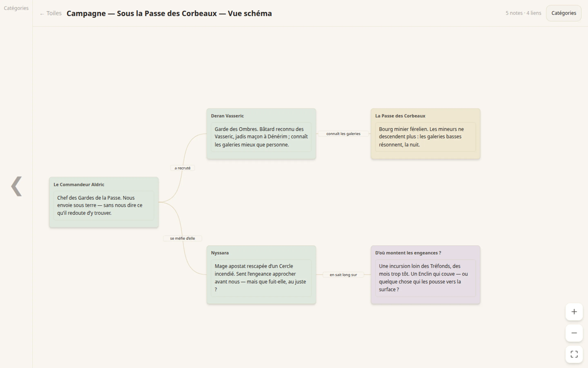Click the 'a recruté' link label

point(183,168)
